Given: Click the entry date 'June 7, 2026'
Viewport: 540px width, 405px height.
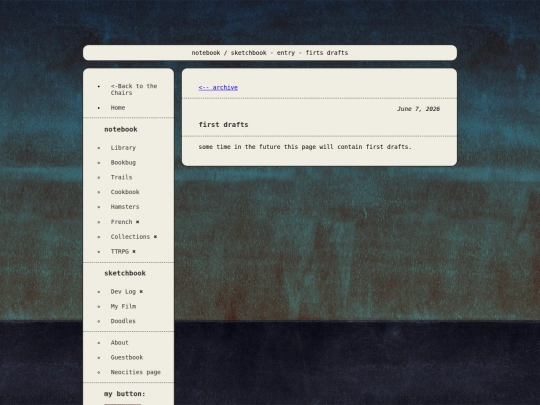Looking at the screenshot, I should click(418, 109).
